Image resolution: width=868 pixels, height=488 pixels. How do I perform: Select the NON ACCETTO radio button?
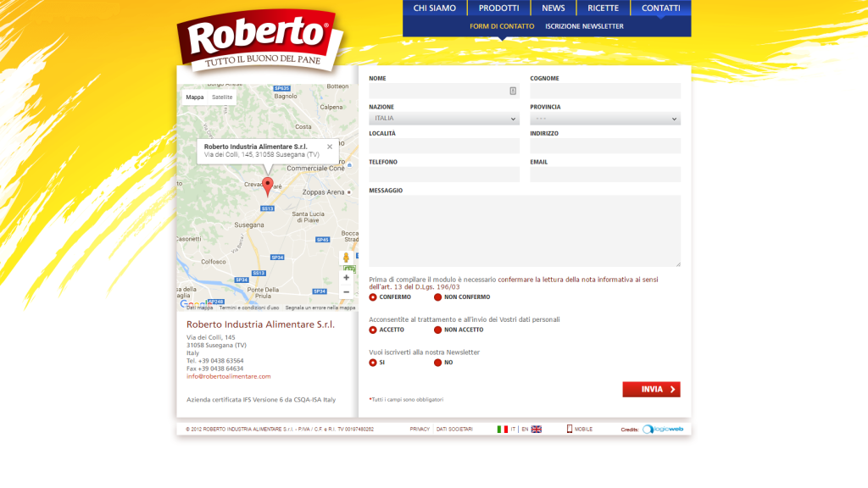[438, 330]
